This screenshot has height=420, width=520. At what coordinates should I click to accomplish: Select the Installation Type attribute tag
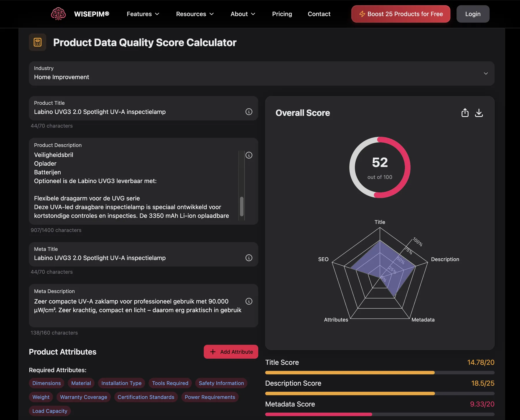point(121,383)
